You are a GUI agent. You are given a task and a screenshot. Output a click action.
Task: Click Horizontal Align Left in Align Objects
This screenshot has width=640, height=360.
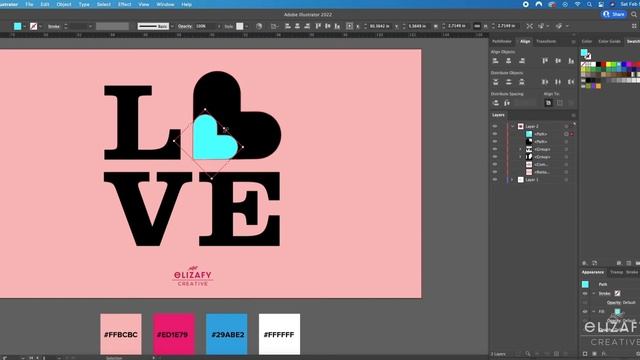(496, 61)
